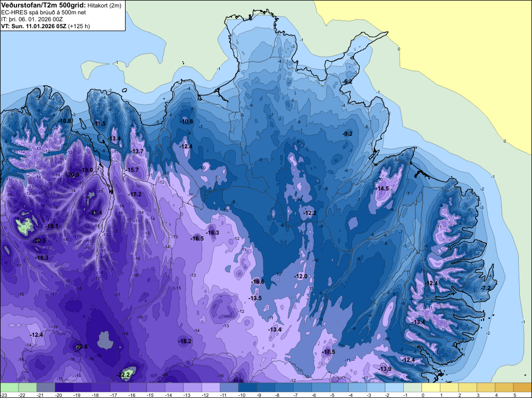The image size is (532, 398).
Task: Select the -16.5 temperature value
Action: click(x=197, y=238)
